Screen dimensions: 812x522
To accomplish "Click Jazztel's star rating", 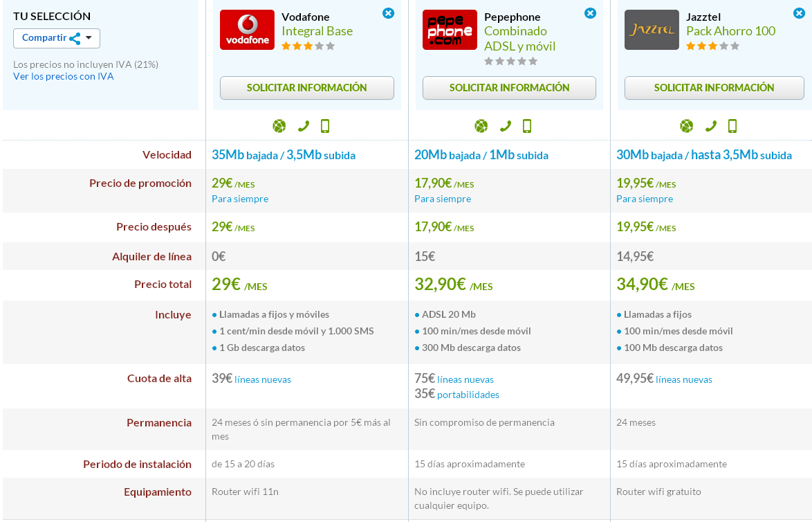I will (x=712, y=46).
